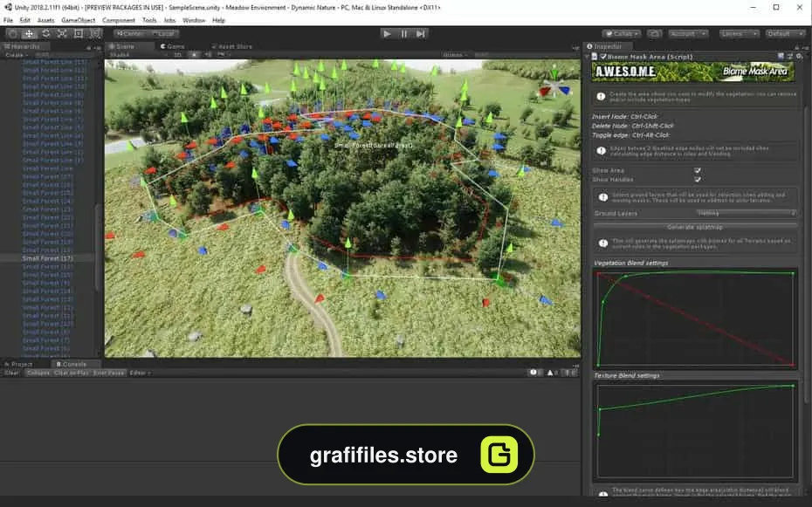Switch to the Asset Store tab
The width and height of the screenshot is (812, 507).
pos(231,46)
